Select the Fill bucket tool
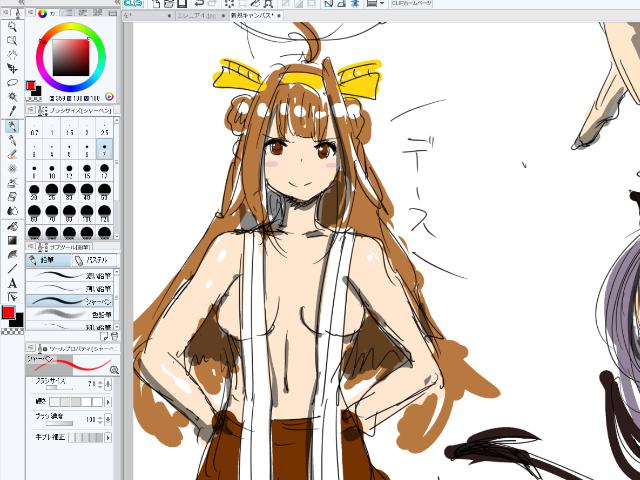Viewport: 640px width, 480px height. click(x=12, y=227)
